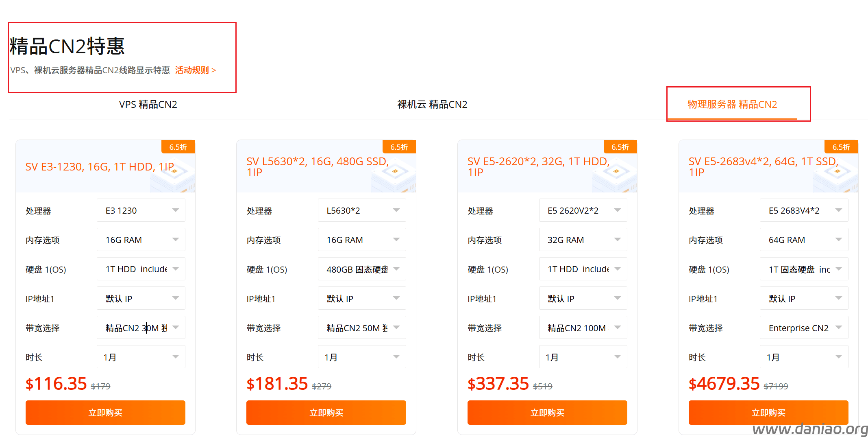The image size is (868, 448).
Task: Click the 6.5折 badge on E3-1230 card
Action: pyautogui.click(x=178, y=147)
